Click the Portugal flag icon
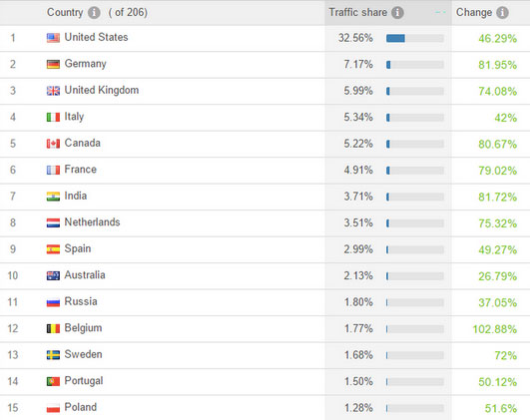 53,381
